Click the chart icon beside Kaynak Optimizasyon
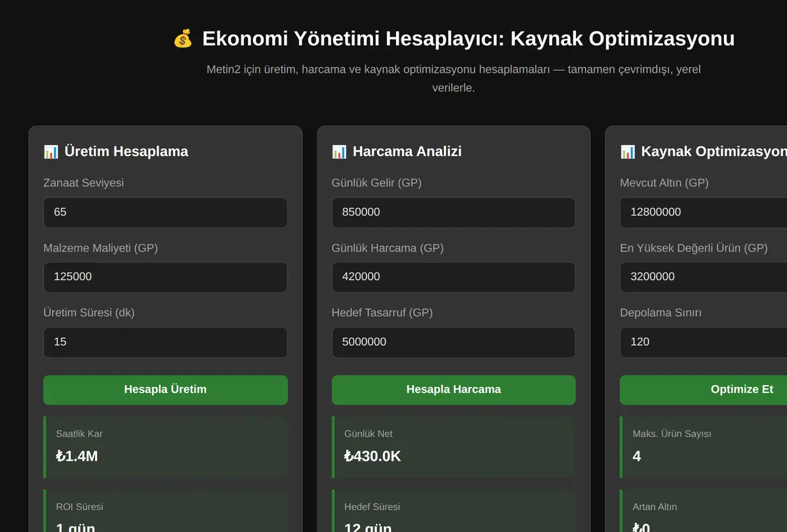 point(628,152)
